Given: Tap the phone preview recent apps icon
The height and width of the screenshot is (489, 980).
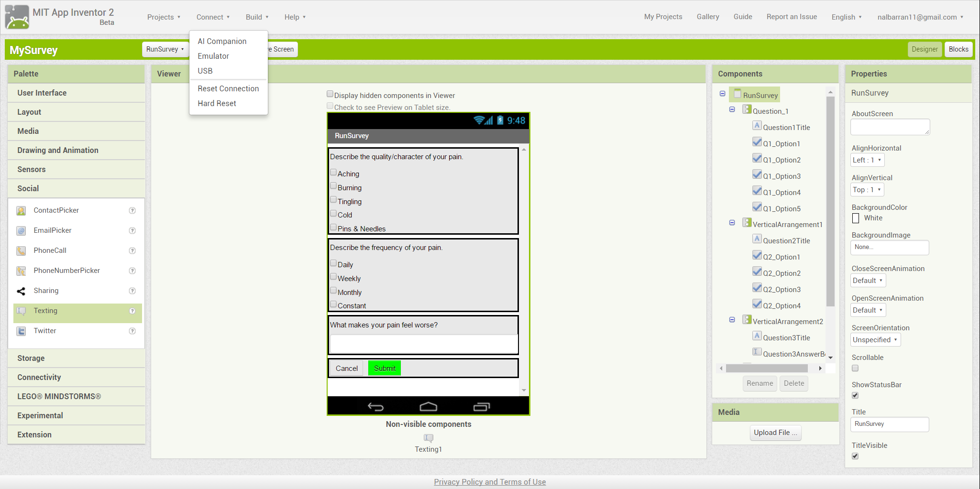Looking at the screenshot, I should (482, 407).
